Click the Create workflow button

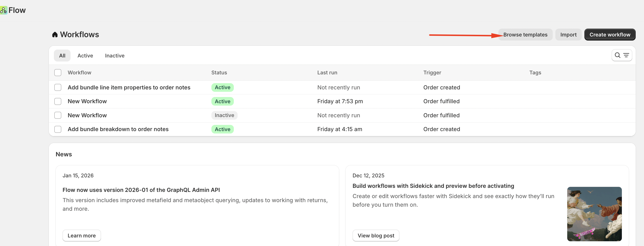610,35
